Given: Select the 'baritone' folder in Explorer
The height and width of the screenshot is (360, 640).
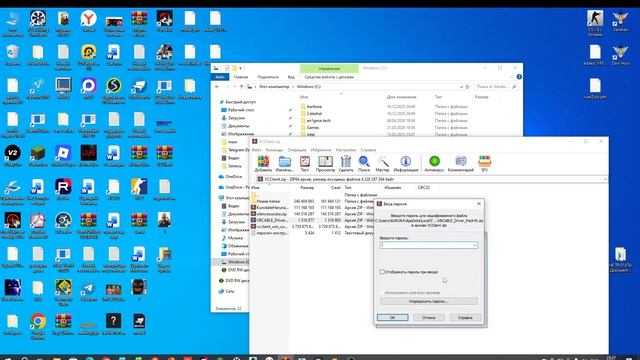Looking at the screenshot, I should click(x=314, y=107).
